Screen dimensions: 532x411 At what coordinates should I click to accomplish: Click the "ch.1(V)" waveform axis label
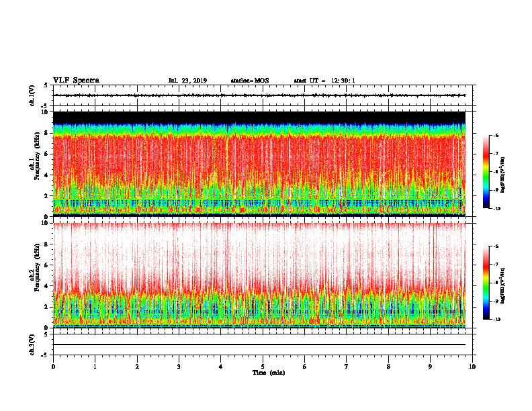32,95
